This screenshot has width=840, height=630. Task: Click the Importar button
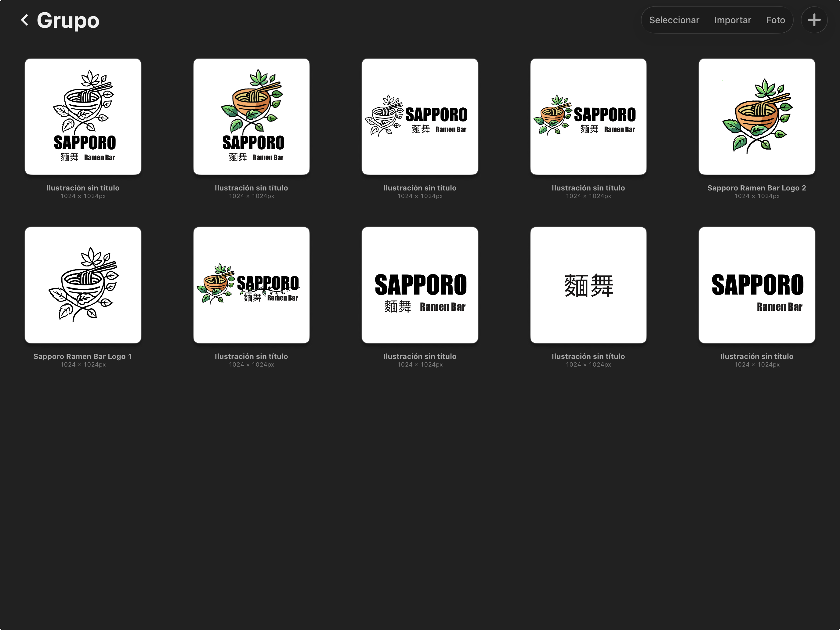pyautogui.click(x=732, y=20)
